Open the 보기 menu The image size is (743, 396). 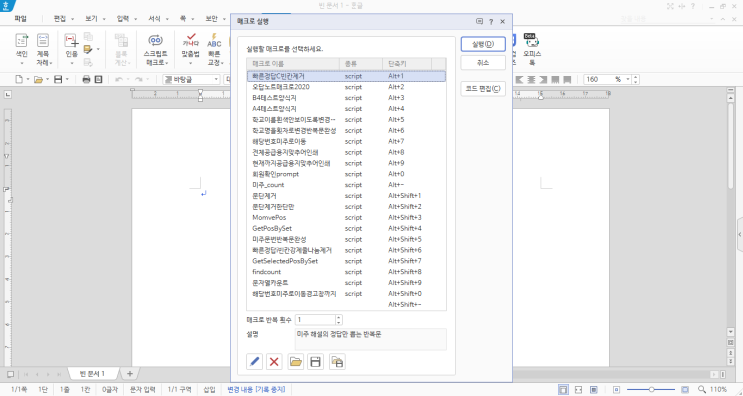click(91, 19)
